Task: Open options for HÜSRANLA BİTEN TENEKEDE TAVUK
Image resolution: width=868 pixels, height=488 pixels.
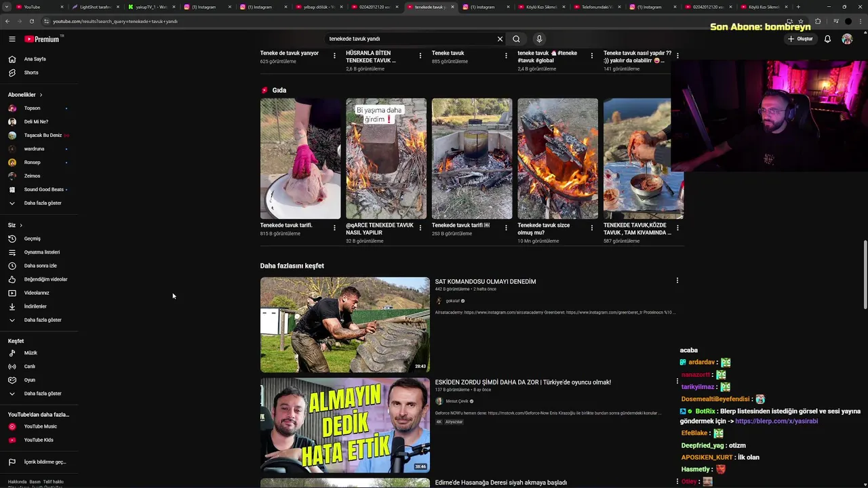Action: [420, 56]
